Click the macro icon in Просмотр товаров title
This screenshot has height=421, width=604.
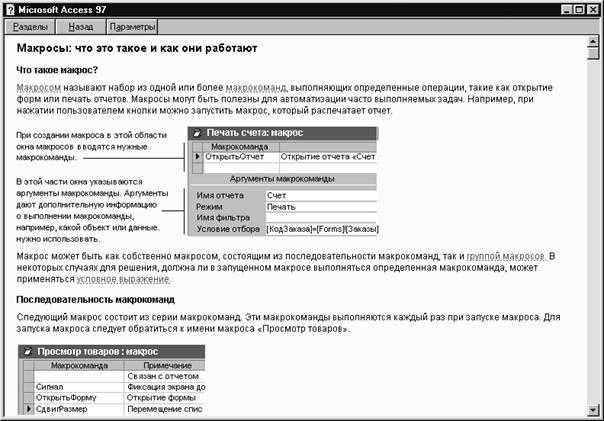pyautogui.click(x=27, y=352)
